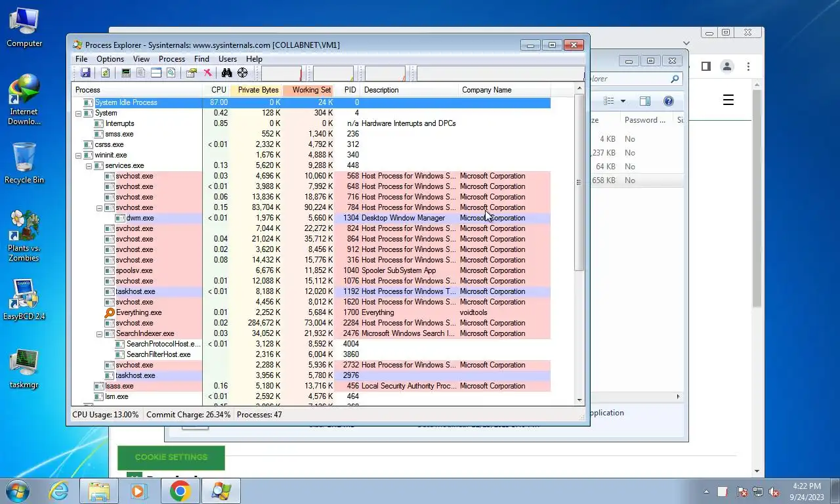The width and height of the screenshot is (840, 504).
Task: Click the binoculars Find Handle icon
Action: [x=227, y=73]
